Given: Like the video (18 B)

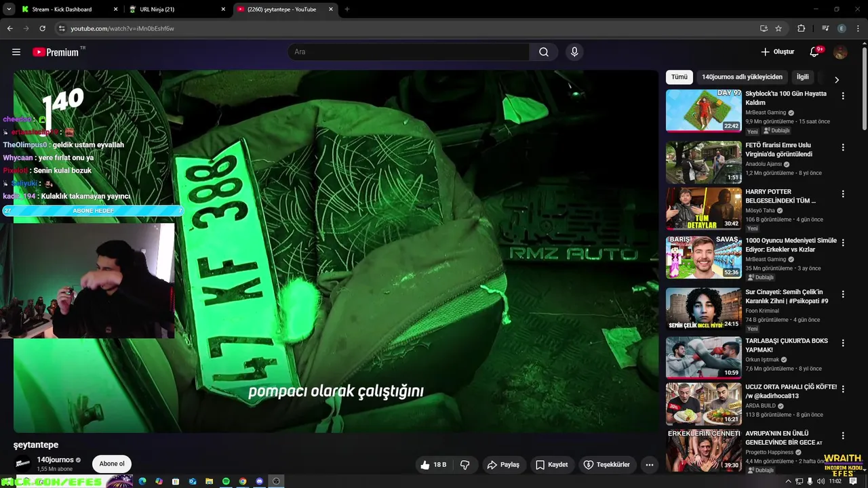Looking at the screenshot, I should [433, 464].
